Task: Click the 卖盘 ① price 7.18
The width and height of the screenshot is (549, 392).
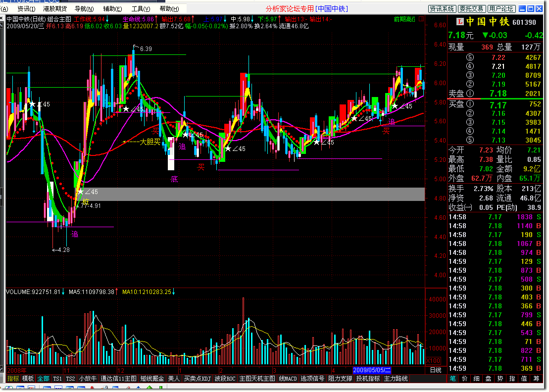Action: click(x=498, y=94)
